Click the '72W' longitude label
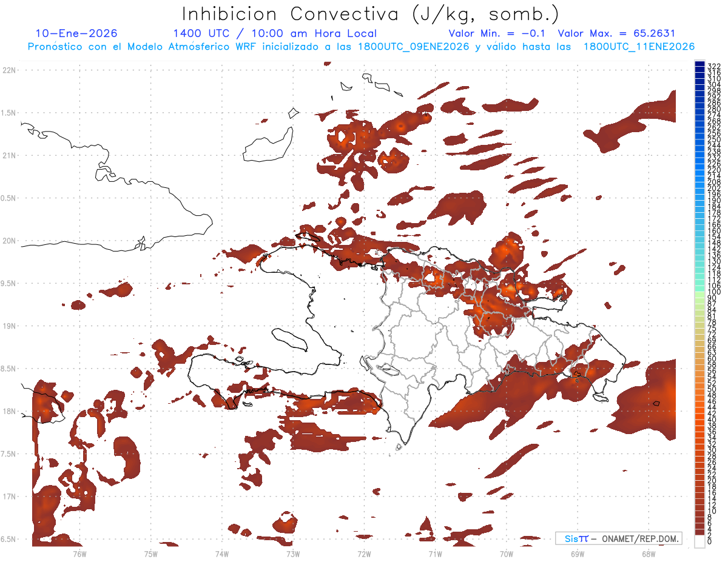The height and width of the screenshot is (562, 728). coord(364,554)
